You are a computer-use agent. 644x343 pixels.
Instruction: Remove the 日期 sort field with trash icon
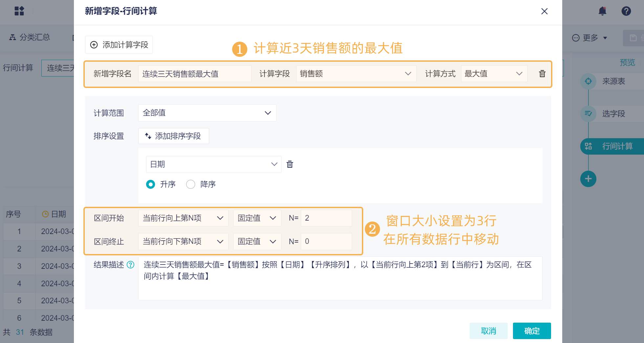[x=290, y=164]
